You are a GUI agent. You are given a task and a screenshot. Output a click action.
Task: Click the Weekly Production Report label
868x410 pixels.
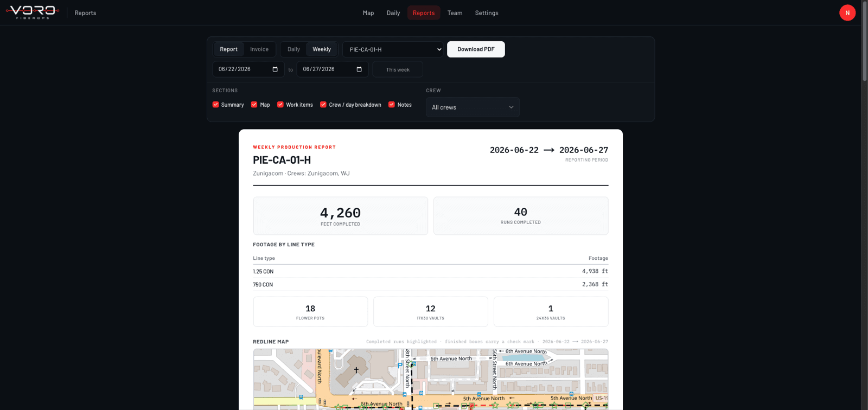coord(294,147)
